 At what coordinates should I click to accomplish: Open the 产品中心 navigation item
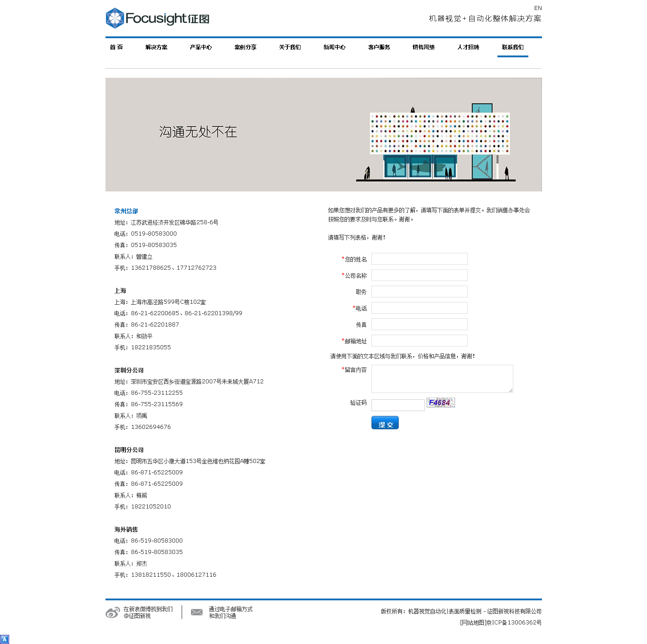201,47
